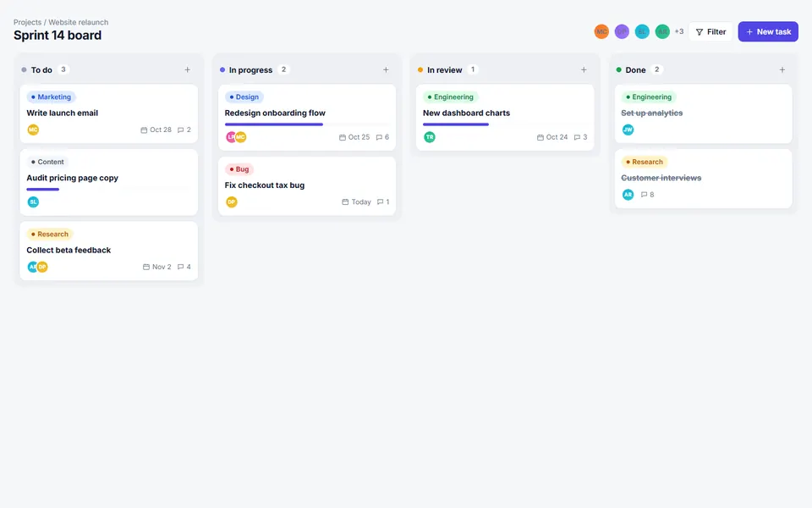Viewport: 812px width, 508px height.
Task: Click the In progress column heading
Action: [x=250, y=70]
